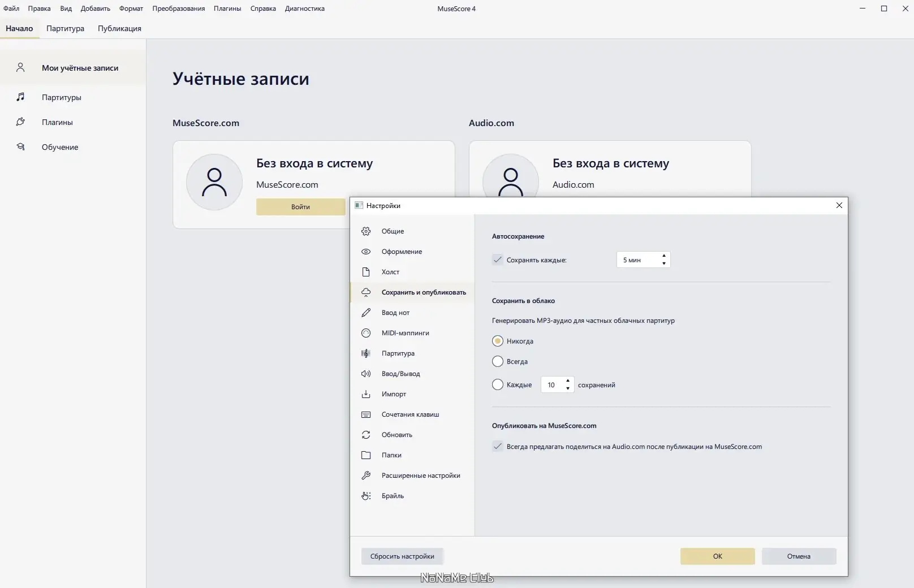This screenshot has width=914, height=588.
Task: Toggle the Сохранять каждые autosave checkbox
Action: (x=498, y=260)
